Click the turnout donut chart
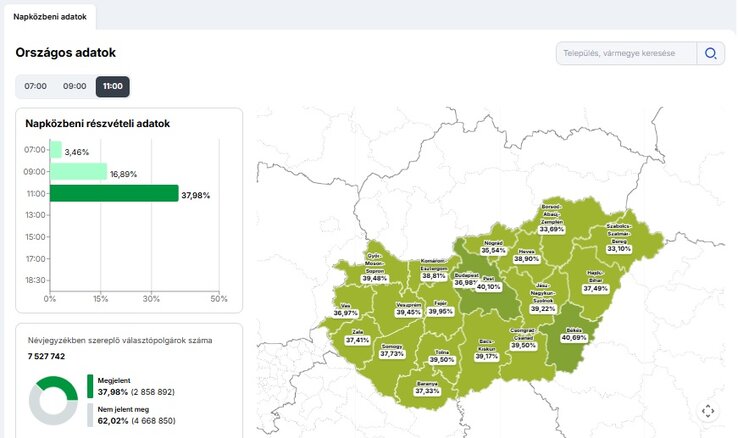 click(x=53, y=401)
